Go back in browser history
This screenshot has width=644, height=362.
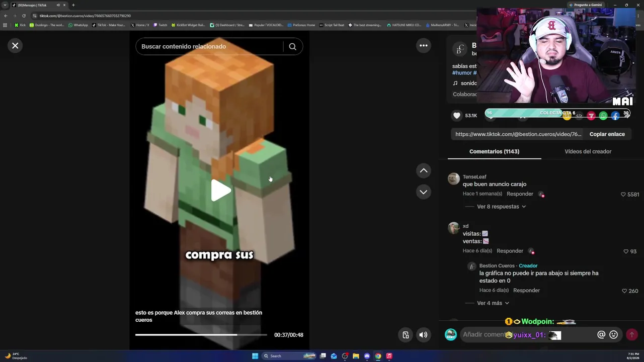pyautogui.click(x=6, y=16)
